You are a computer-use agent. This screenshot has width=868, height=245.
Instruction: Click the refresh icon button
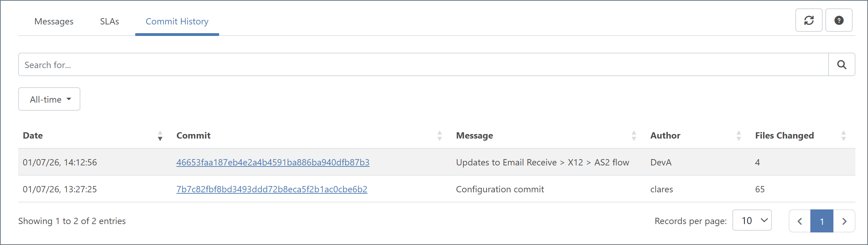tap(809, 20)
